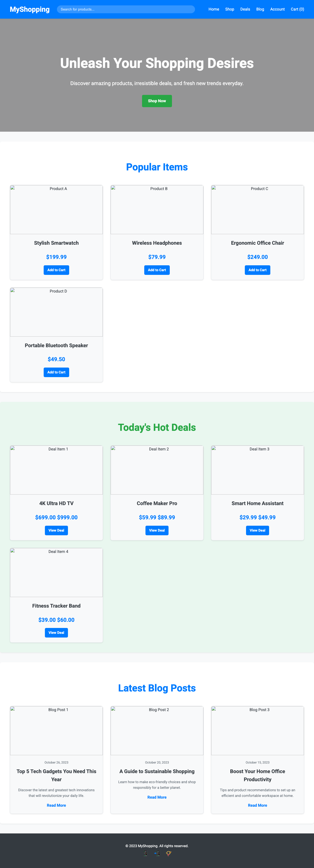Click the MyShopping logo
The height and width of the screenshot is (868, 314).
tap(29, 9)
